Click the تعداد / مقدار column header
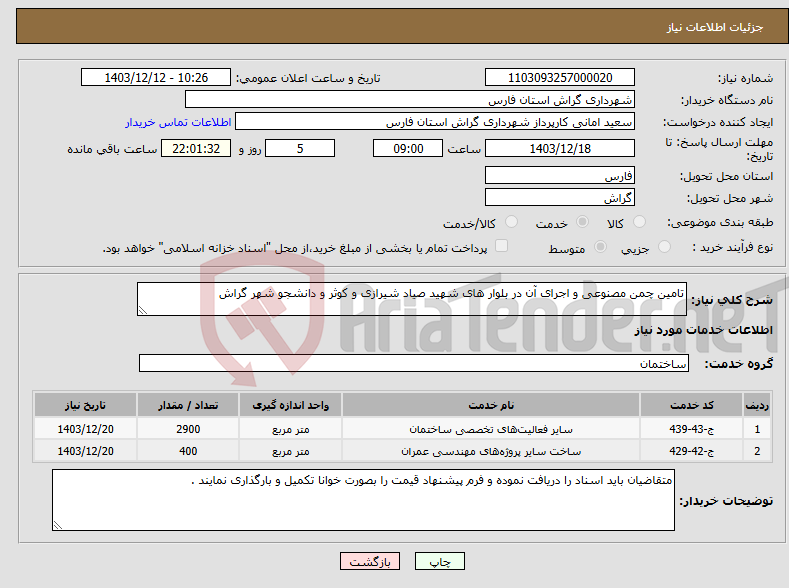The image size is (789, 588). [x=188, y=405]
